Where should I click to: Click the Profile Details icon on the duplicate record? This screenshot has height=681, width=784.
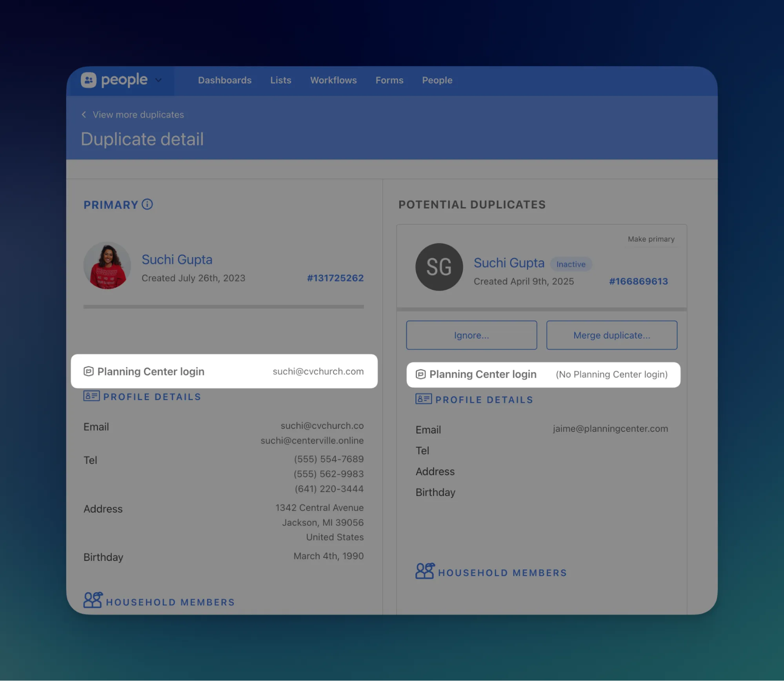pos(423,399)
